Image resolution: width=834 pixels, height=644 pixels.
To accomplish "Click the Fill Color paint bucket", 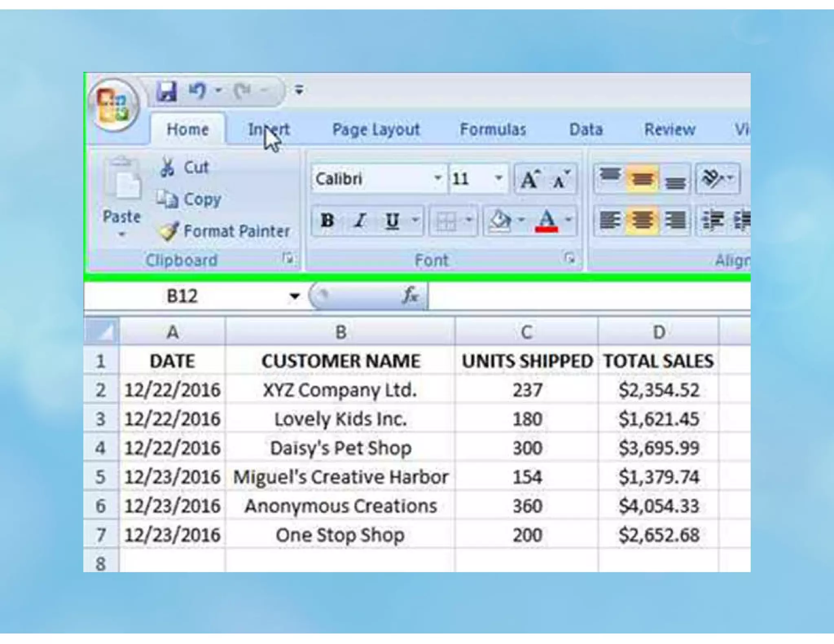I will pyautogui.click(x=500, y=221).
